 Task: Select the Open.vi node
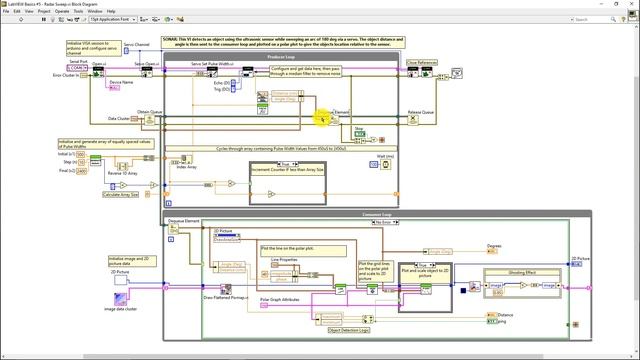98,72
